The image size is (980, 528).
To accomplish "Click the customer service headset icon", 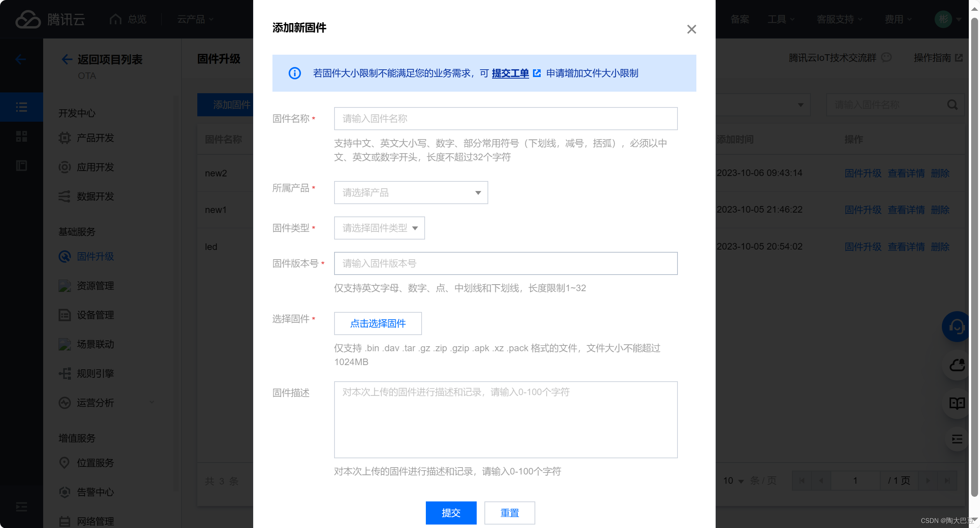I will tap(956, 327).
